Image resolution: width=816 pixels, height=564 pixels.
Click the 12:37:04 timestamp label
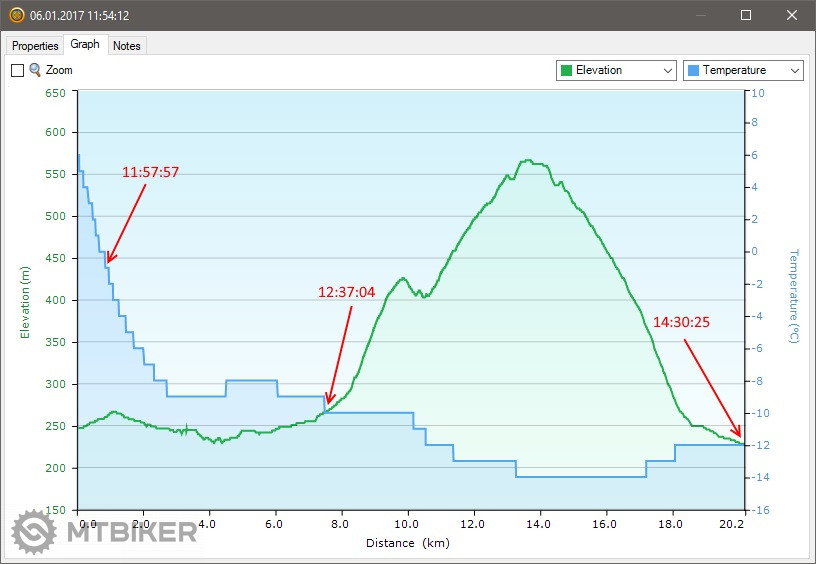(x=346, y=292)
